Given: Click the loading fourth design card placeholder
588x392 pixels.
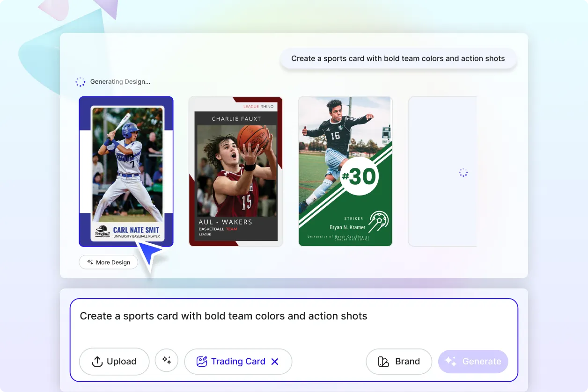Looking at the screenshot, I should [x=442, y=172].
